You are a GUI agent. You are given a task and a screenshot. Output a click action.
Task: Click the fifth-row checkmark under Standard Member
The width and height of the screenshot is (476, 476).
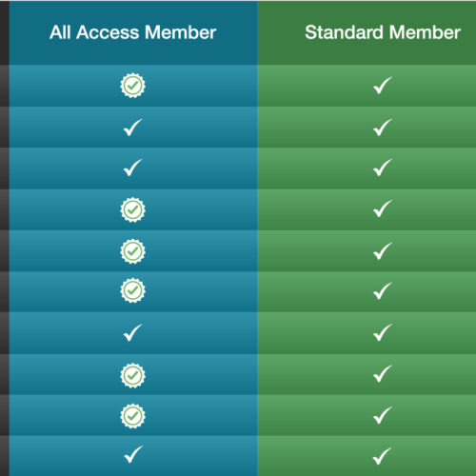pos(383,251)
